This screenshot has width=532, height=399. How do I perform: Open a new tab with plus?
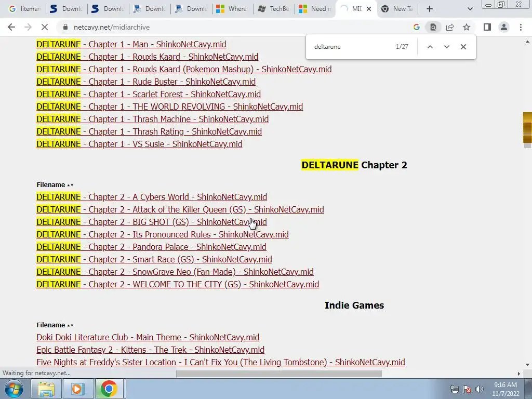430,9
